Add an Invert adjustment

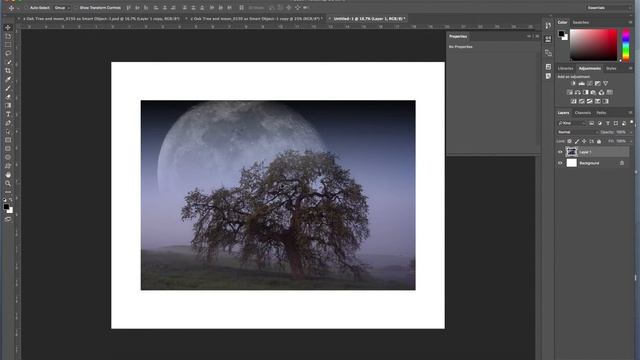[x=573, y=101]
